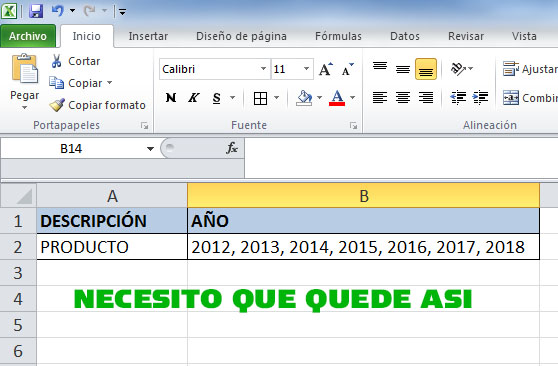The width and height of the screenshot is (558, 366).
Task: Click Combinar merge cells button
Action: coord(530,98)
